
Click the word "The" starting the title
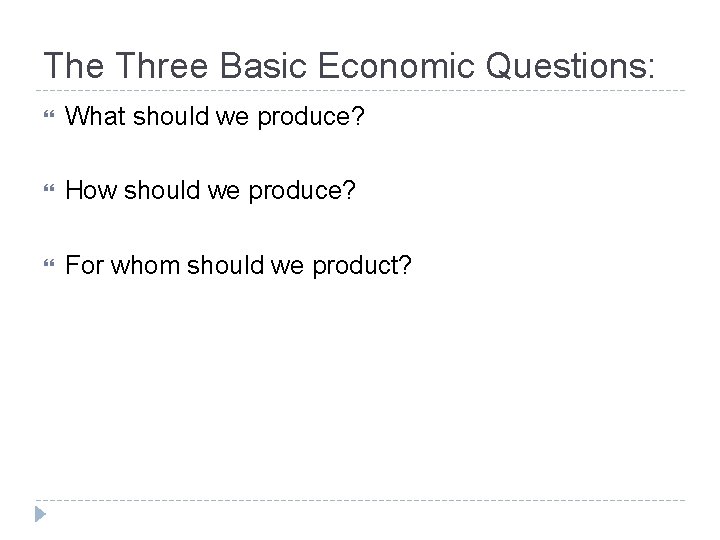pos(70,65)
